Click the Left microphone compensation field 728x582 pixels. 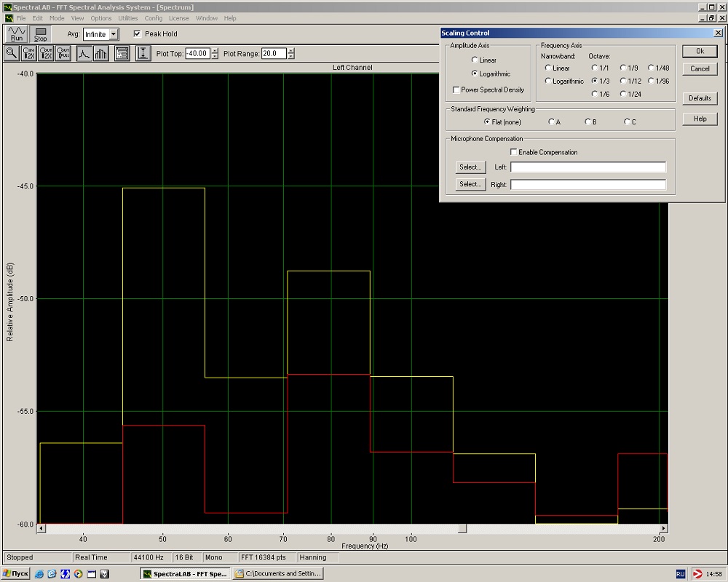pos(587,167)
